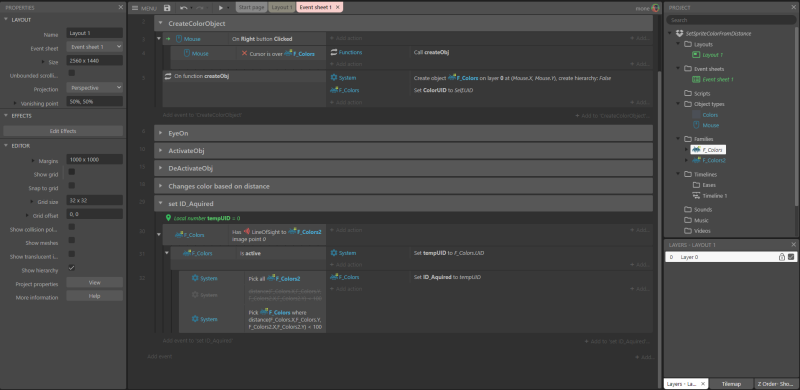
Task: Close the Event sheet 1 tab
Action: (x=338, y=8)
